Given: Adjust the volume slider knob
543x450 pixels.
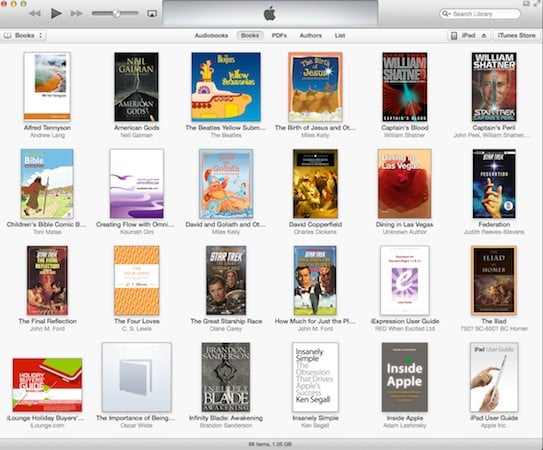Looking at the screenshot, I should [x=116, y=14].
